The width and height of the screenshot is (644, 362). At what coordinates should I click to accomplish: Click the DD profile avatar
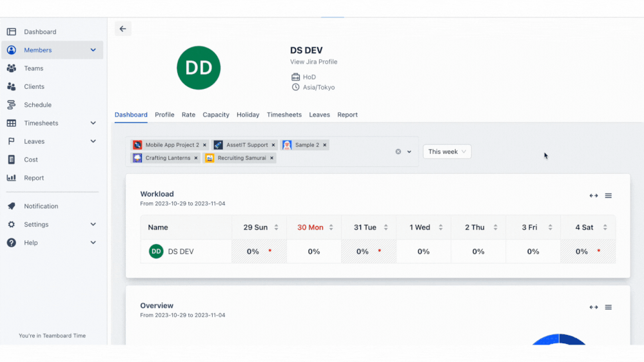click(x=199, y=68)
